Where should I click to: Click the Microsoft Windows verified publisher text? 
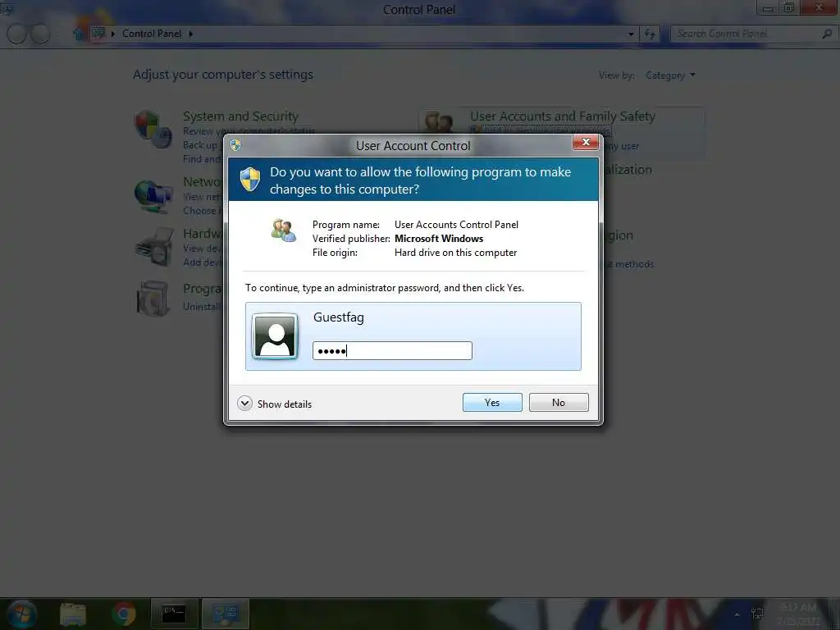(439, 239)
